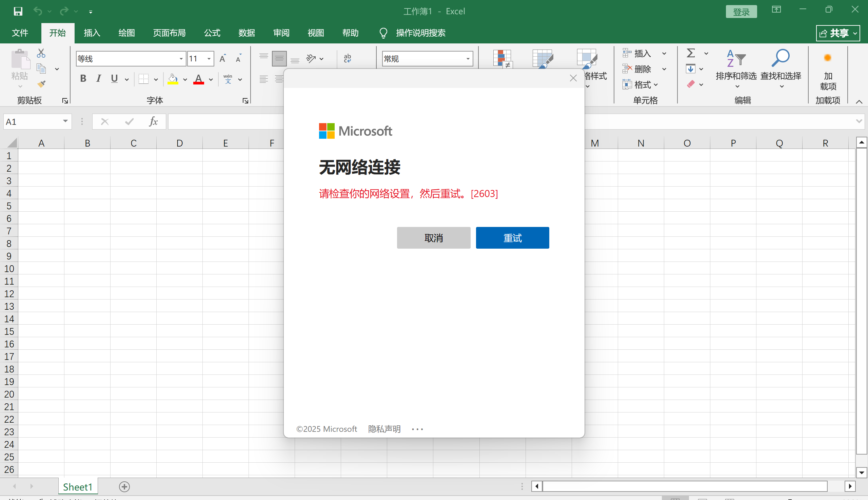Add a new sheet with plus icon
The image size is (868, 500).
tap(124, 487)
